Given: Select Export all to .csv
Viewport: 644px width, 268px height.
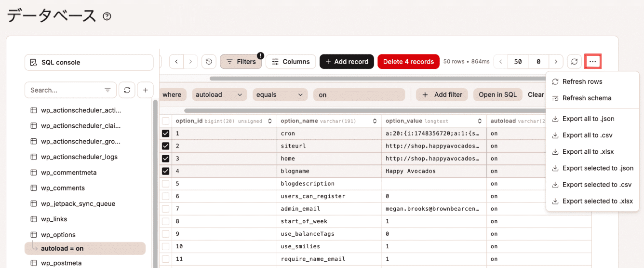Looking at the screenshot, I should pos(587,135).
